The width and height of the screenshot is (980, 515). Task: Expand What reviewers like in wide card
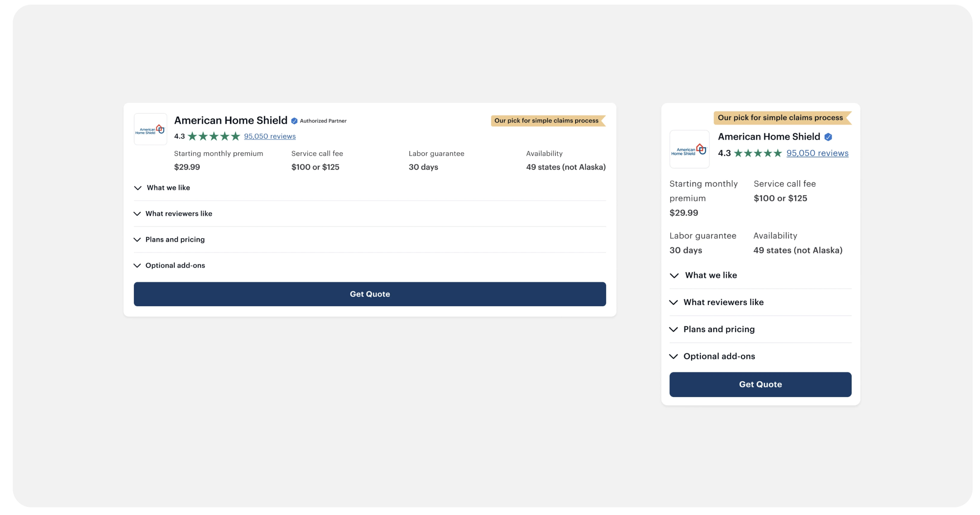(178, 214)
